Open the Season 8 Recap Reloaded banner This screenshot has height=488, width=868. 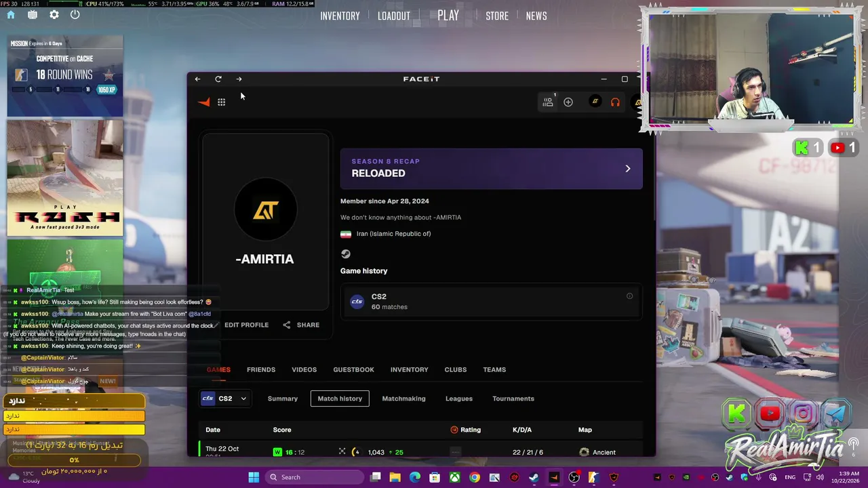(491, 169)
